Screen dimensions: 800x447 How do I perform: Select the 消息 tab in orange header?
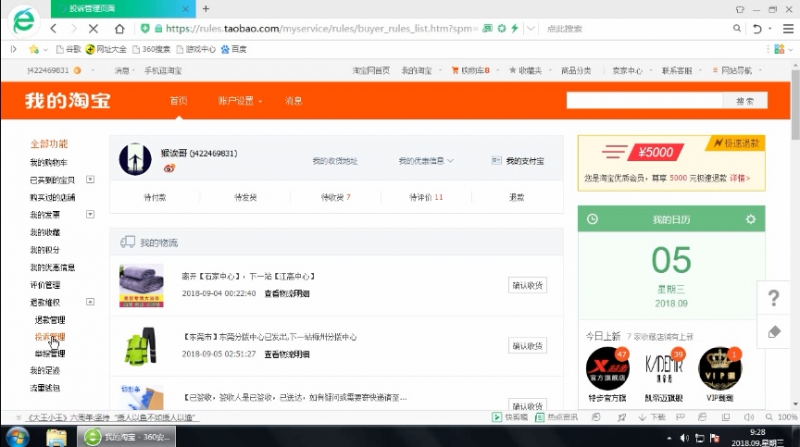(x=293, y=101)
